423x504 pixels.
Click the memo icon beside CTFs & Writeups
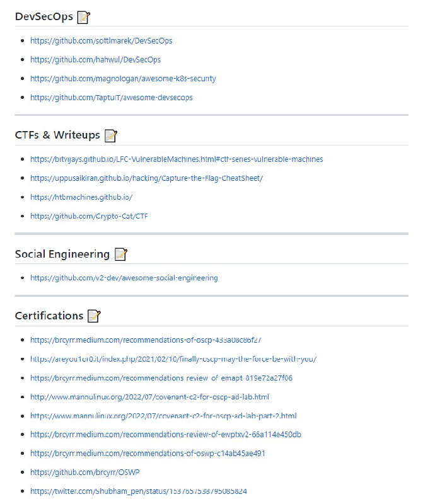pyautogui.click(x=111, y=135)
